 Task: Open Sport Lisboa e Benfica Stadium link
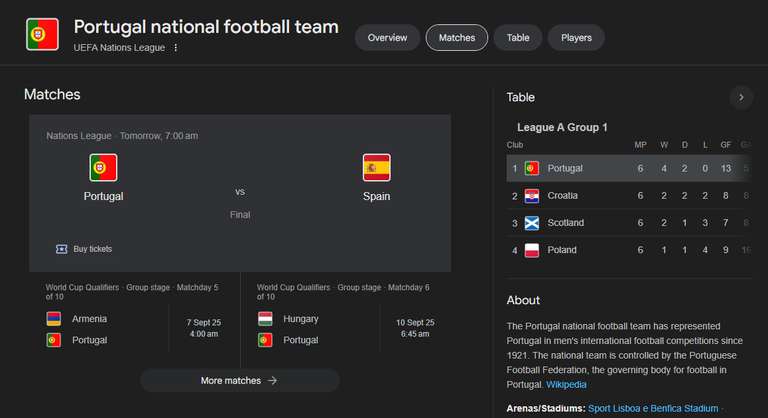(653, 408)
